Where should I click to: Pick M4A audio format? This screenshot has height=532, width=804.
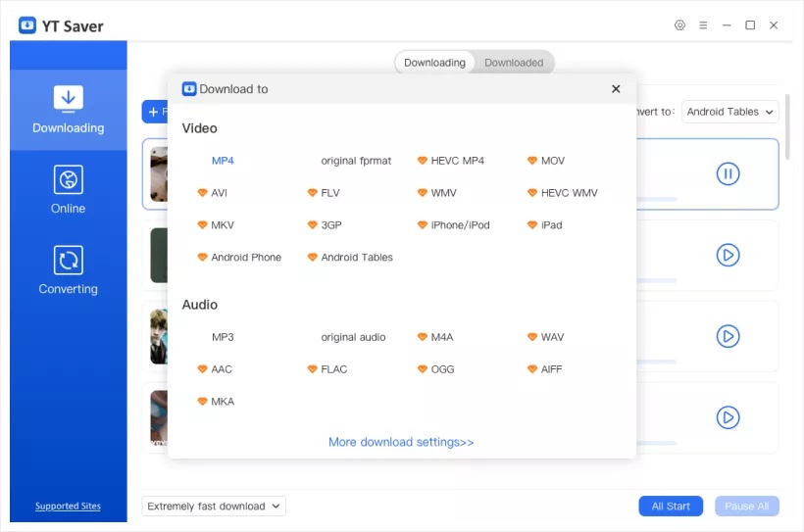point(435,337)
